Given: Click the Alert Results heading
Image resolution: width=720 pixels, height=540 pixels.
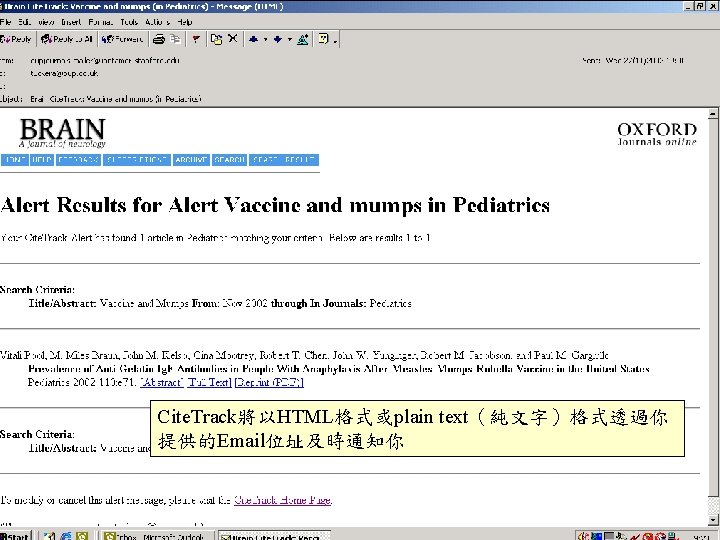Looking at the screenshot, I should [275, 205].
